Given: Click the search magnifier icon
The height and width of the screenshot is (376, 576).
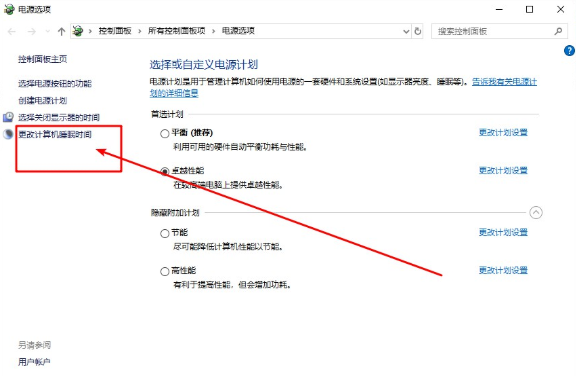Looking at the screenshot, I should (558, 31).
